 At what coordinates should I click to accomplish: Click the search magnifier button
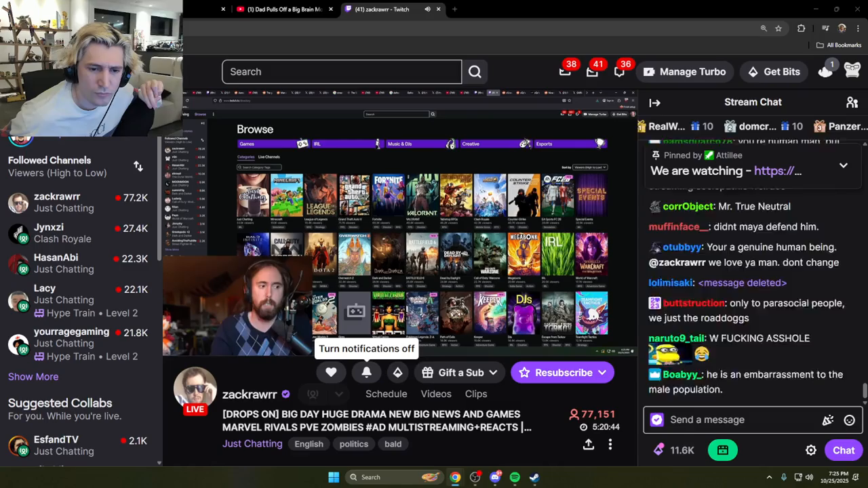pos(475,72)
